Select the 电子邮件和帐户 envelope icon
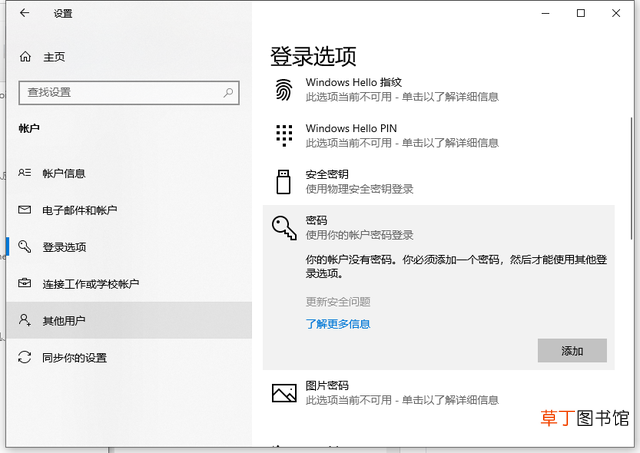640x453 pixels. tap(24, 210)
